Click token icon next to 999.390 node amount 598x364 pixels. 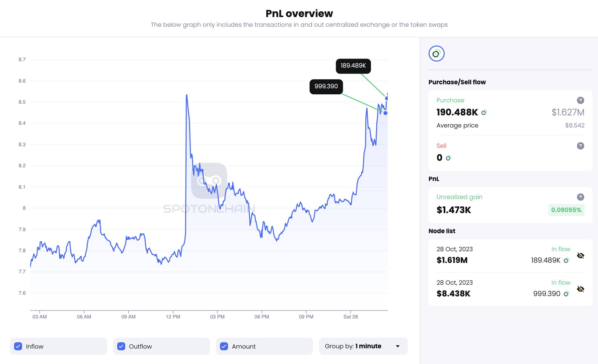pos(566,294)
